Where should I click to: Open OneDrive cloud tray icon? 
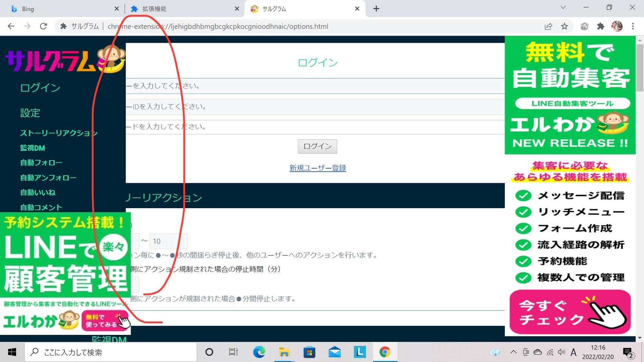[x=538, y=352]
